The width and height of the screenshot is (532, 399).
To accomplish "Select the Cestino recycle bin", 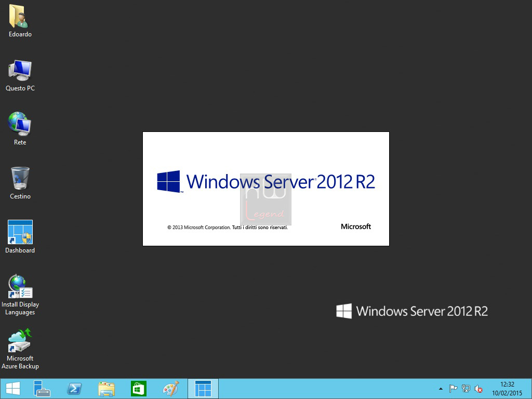I will 20,178.
